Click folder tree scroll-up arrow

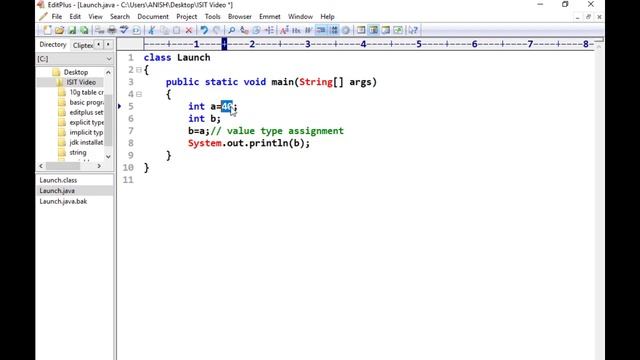(x=108, y=72)
